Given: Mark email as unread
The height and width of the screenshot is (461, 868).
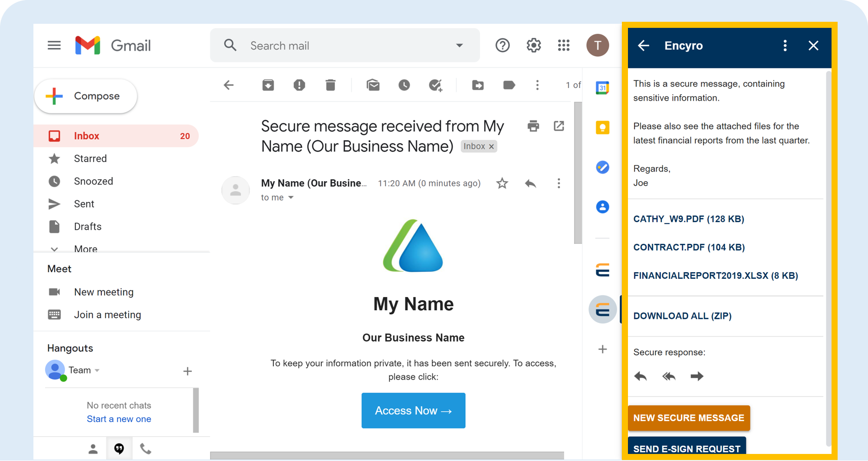Looking at the screenshot, I should point(373,85).
